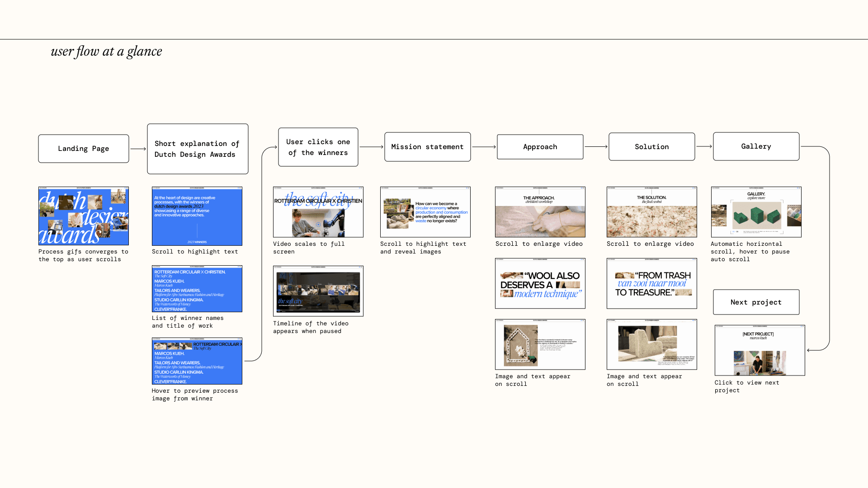Click the 'dutch design awards' landing page thumbnail

tap(83, 216)
